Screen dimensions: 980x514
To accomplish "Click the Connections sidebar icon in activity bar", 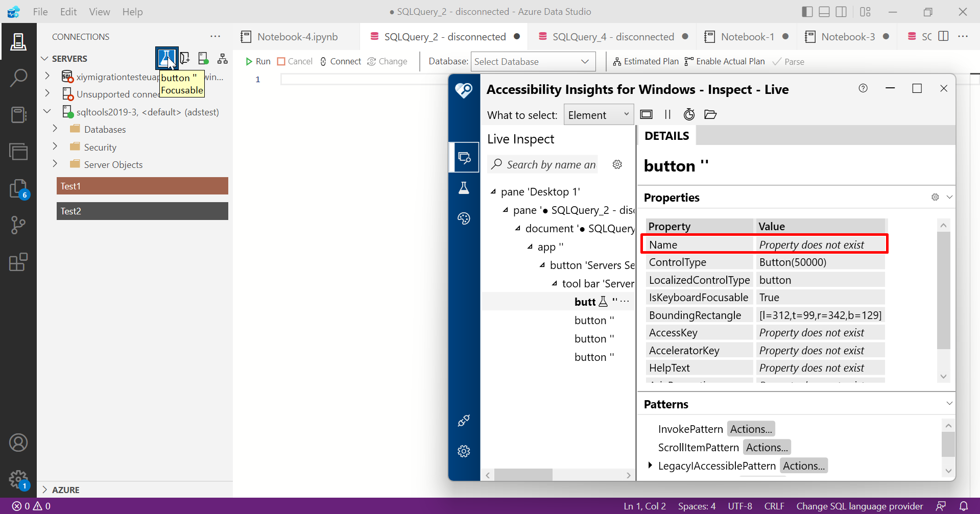I will pyautogui.click(x=18, y=42).
